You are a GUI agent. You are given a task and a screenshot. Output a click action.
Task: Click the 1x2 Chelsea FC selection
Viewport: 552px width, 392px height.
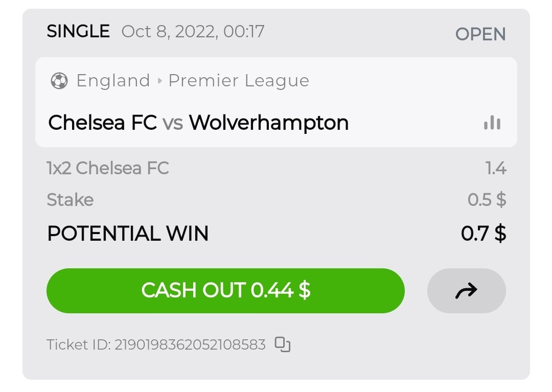click(x=108, y=168)
